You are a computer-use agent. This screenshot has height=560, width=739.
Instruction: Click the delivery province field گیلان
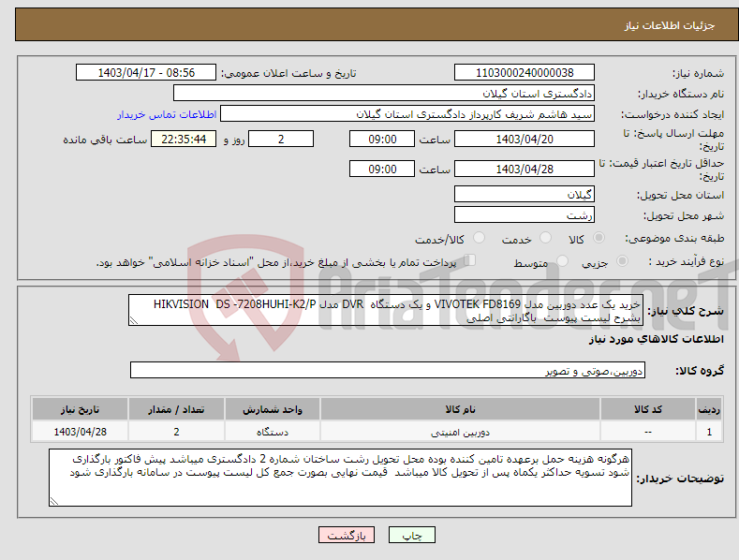pyautogui.click(x=525, y=194)
